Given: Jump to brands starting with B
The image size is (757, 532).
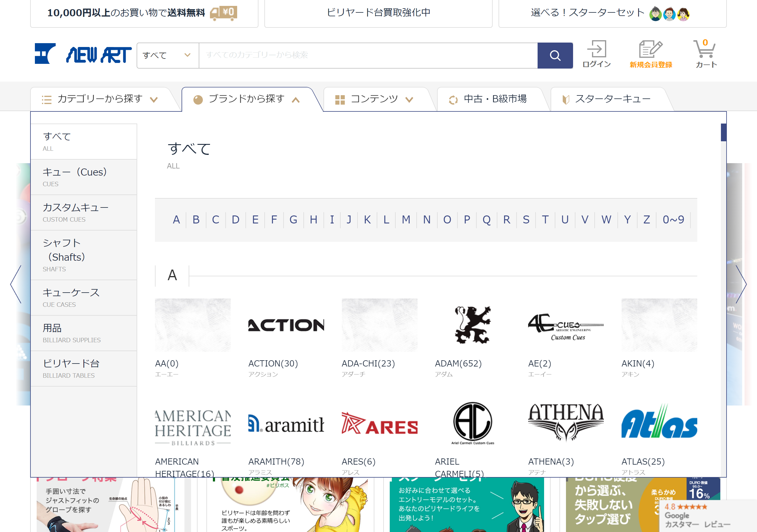Looking at the screenshot, I should coord(196,220).
